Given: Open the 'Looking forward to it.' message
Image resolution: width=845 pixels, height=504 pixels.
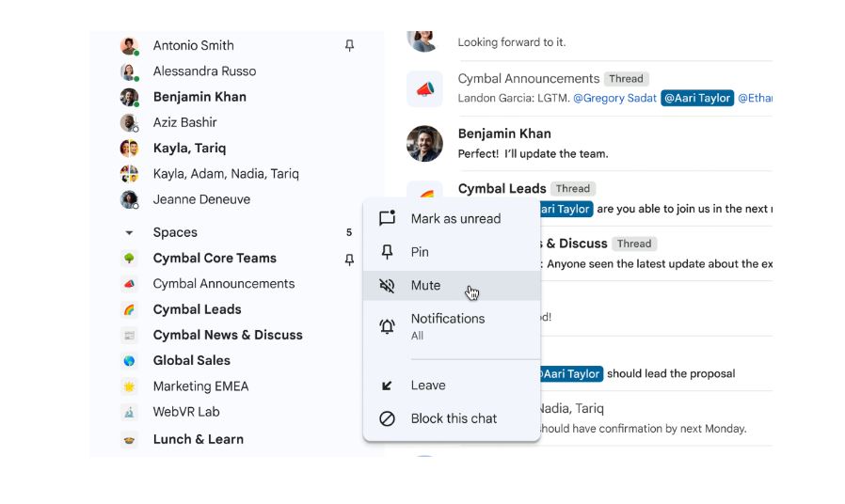Looking at the screenshot, I should click(x=511, y=42).
